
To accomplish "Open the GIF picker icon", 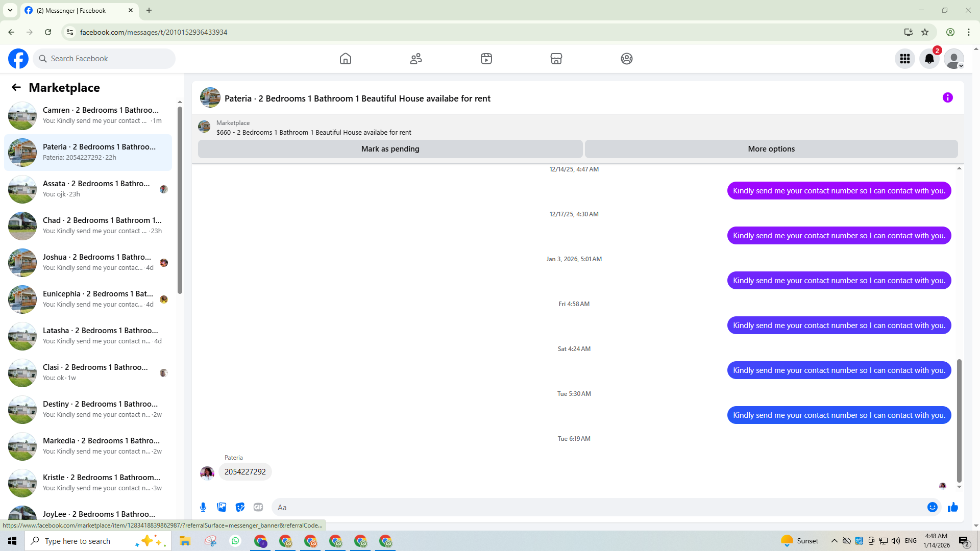I will click(x=258, y=507).
